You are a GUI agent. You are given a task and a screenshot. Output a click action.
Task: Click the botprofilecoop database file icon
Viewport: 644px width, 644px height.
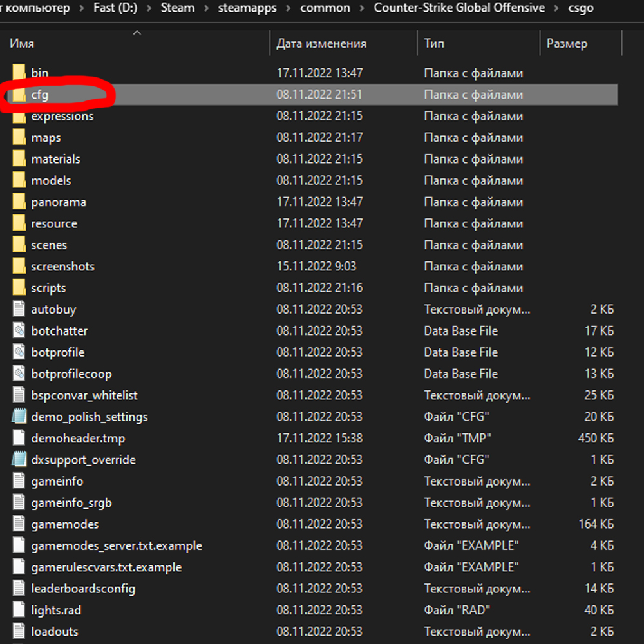click(x=19, y=373)
